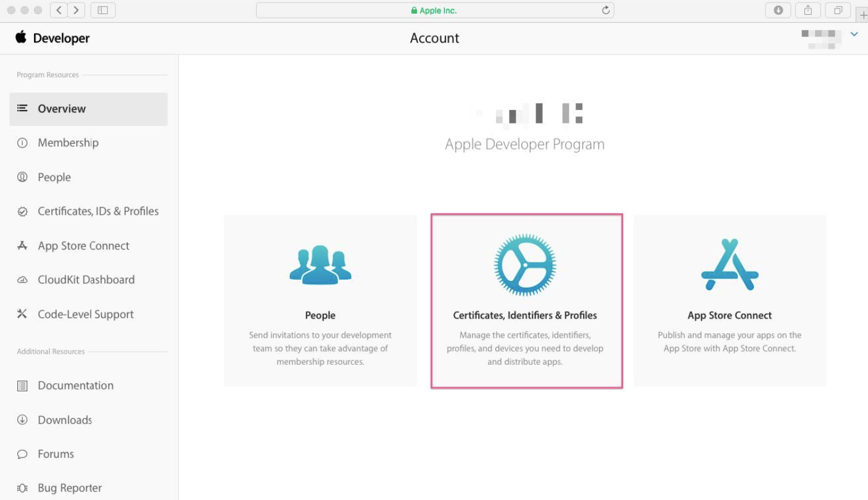Open the App Store Connect card
Viewport: 868px width, 500px height.
tap(729, 301)
